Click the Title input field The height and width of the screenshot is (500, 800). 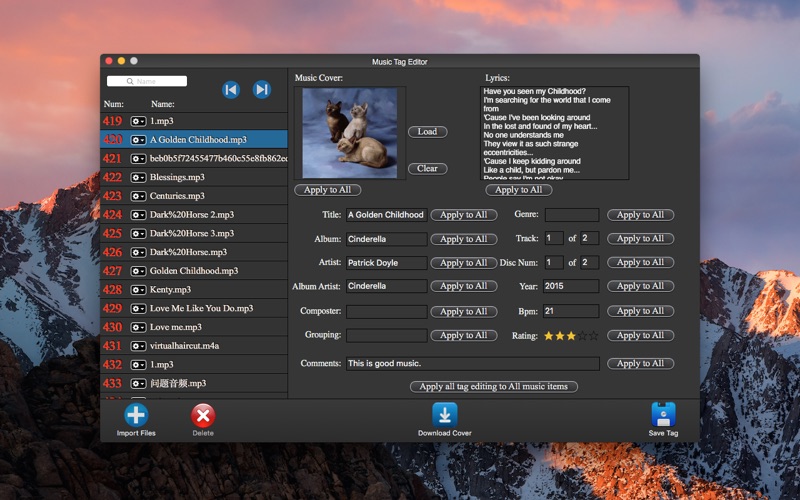click(386, 215)
